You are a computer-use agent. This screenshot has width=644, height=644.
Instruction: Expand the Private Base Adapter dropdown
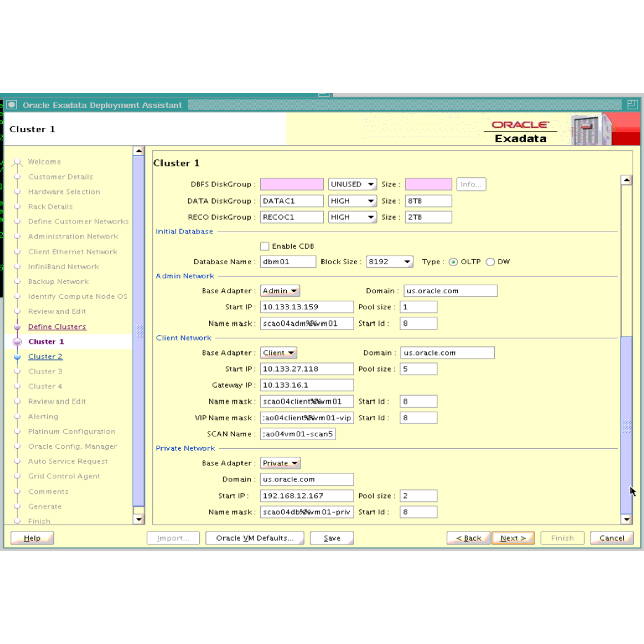point(280,463)
